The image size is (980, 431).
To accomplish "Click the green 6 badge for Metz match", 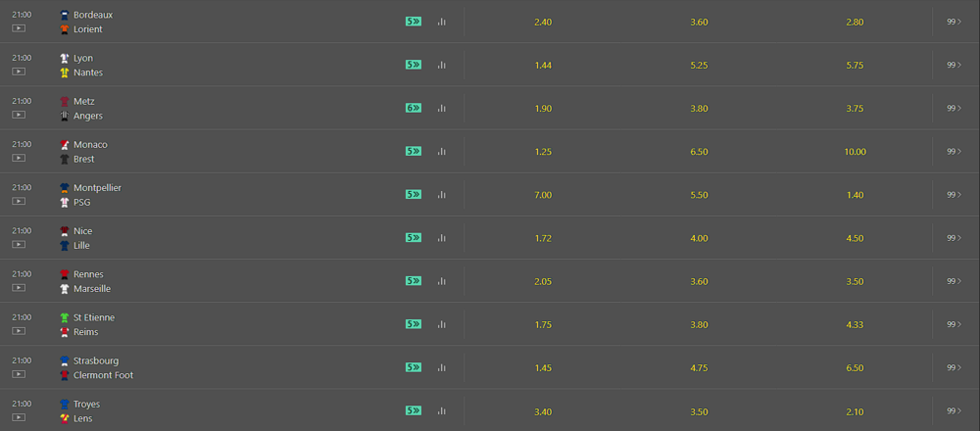I will tap(414, 108).
